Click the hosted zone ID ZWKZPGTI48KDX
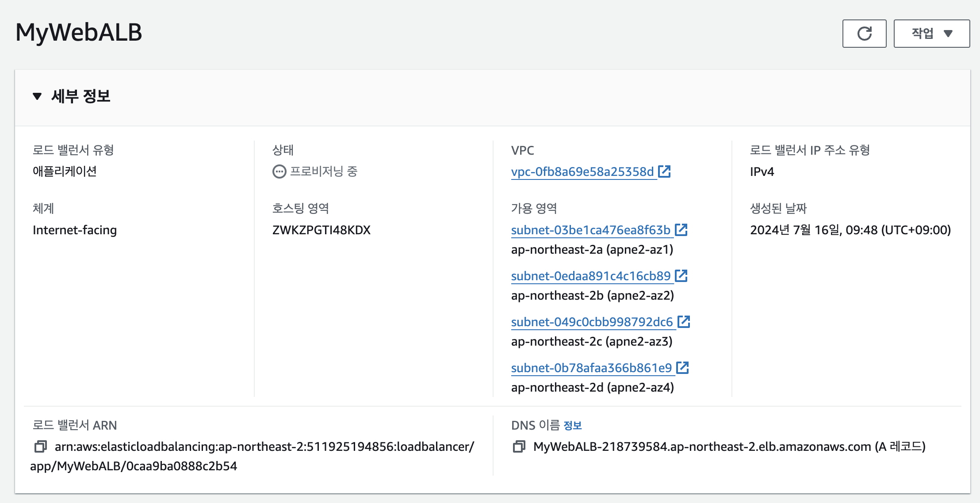 click(x=321, y=230)
